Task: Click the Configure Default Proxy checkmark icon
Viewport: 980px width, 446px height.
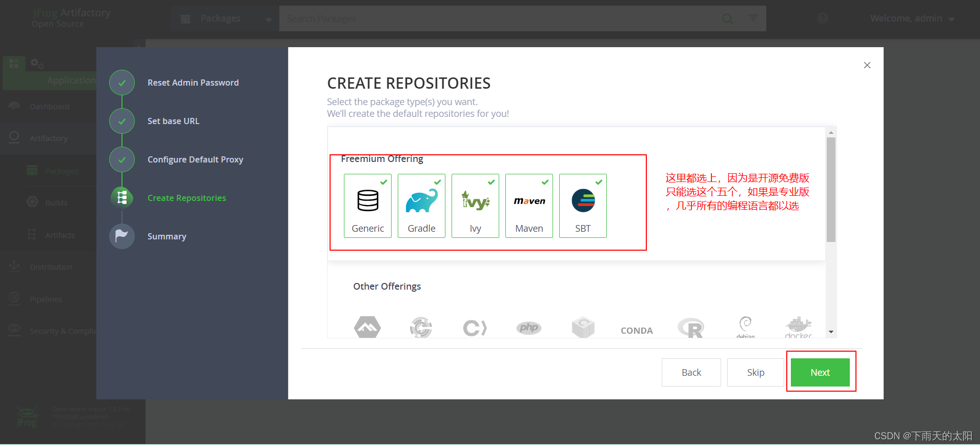Action: 122,159
